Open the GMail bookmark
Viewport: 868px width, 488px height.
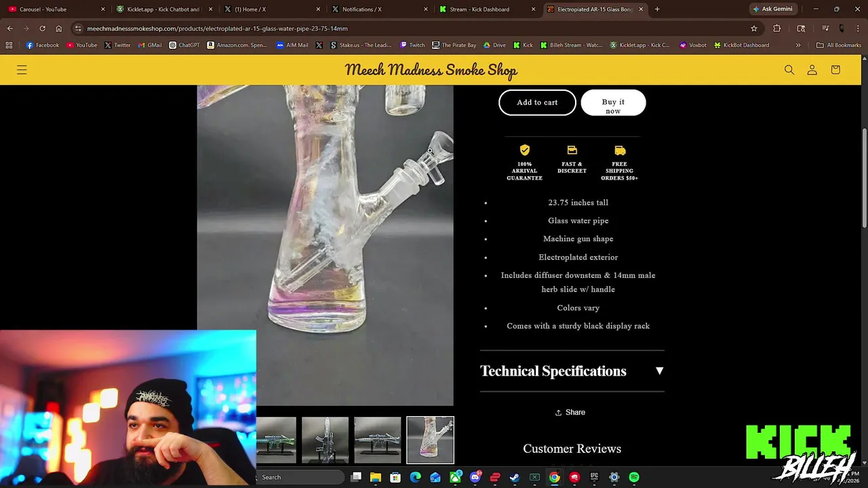[x=150, y=45]
